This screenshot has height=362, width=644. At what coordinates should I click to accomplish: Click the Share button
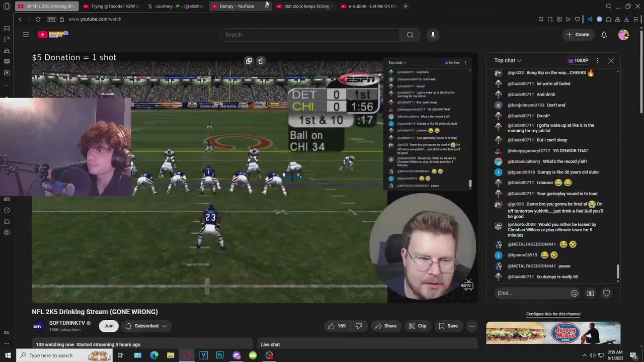point(385,326)
